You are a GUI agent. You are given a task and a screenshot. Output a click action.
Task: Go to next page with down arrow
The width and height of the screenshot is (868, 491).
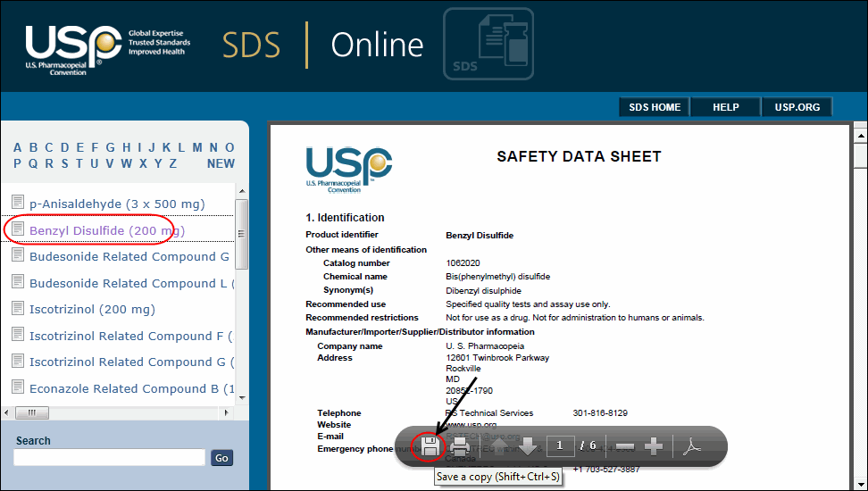click(x=527, y=446)
